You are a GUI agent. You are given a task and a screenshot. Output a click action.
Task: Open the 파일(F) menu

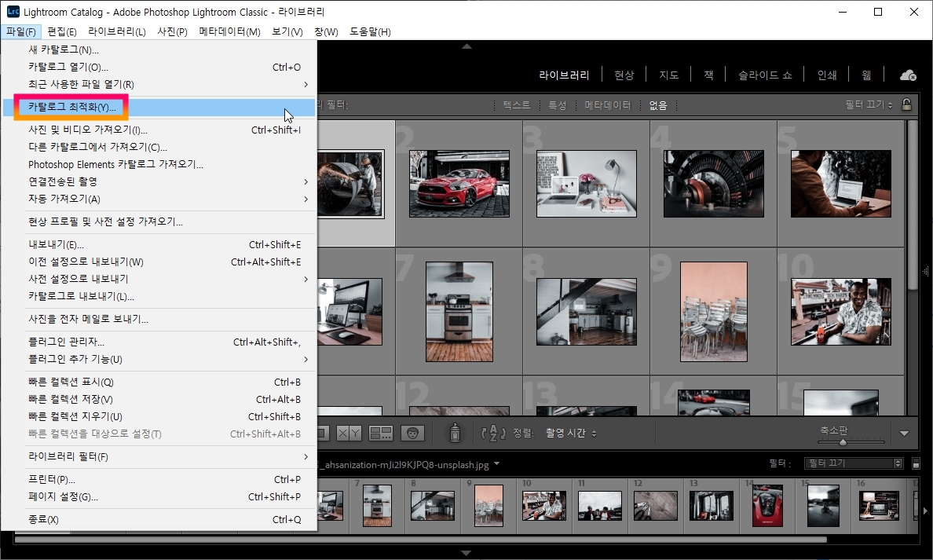(x=21, y=31)
